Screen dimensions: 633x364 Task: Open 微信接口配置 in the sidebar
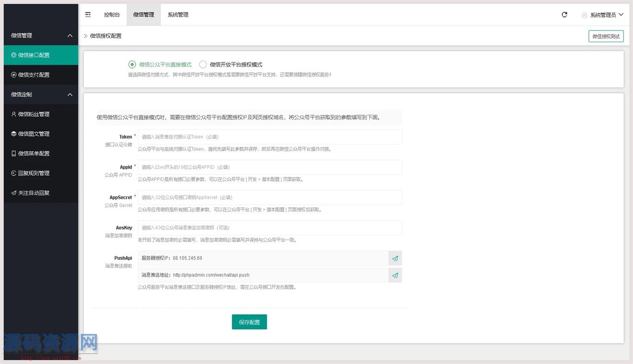(x=41, y=55)
